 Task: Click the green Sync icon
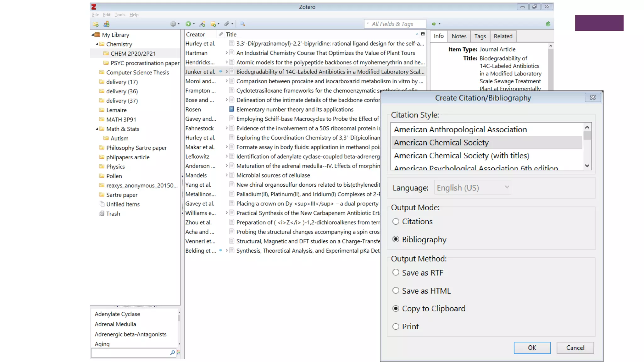tap(548, 24)
